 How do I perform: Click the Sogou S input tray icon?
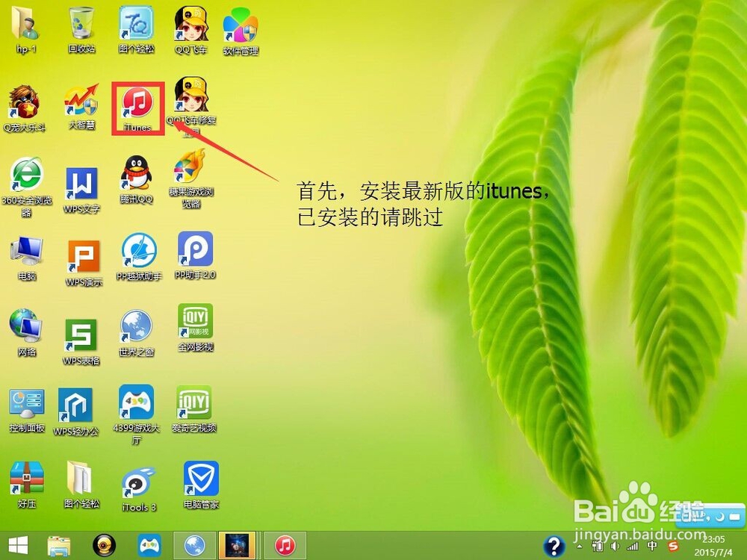(x=674, y=547)
